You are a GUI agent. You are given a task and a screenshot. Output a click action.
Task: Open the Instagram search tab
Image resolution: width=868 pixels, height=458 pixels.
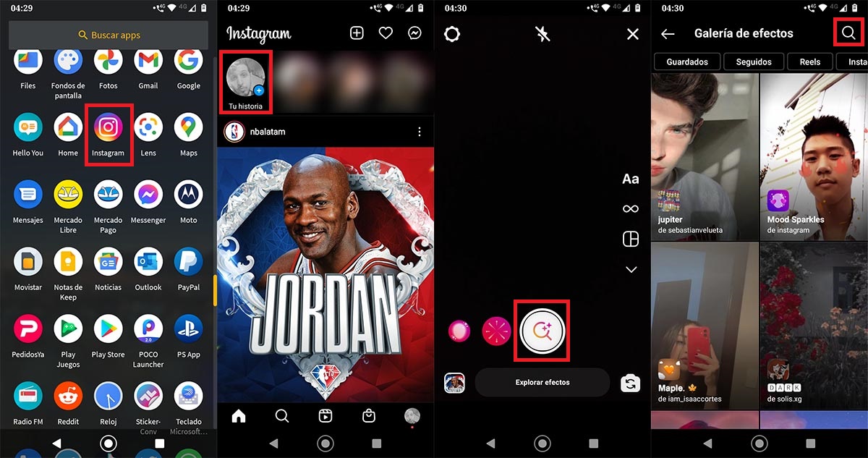(282, 415)
